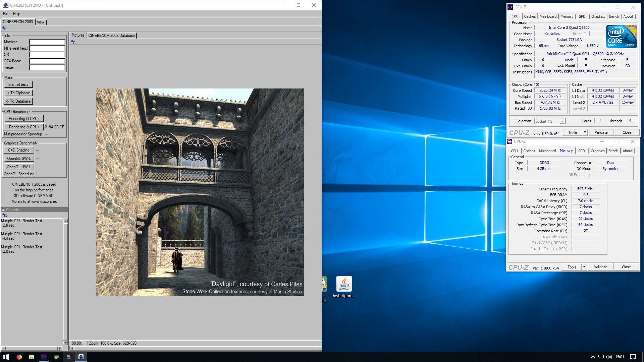Click the Daylight rendered picture
The width and height of the screenshot is (644, 362).
click(200, 192)
